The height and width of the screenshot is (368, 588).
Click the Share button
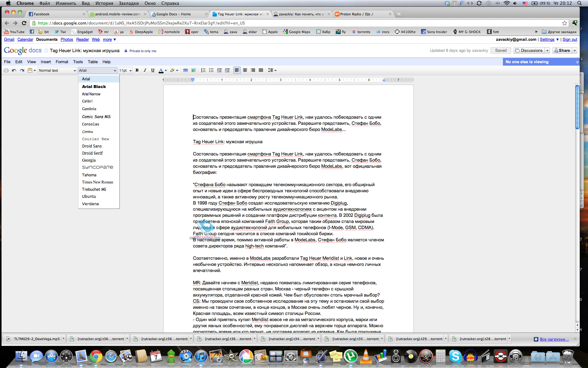click(x=562, y=50)
